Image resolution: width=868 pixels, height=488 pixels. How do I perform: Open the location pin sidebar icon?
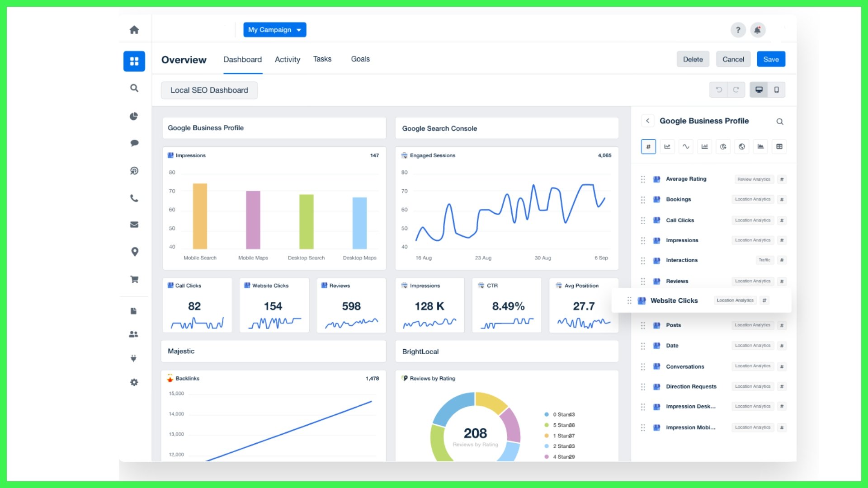coord(134,252)
